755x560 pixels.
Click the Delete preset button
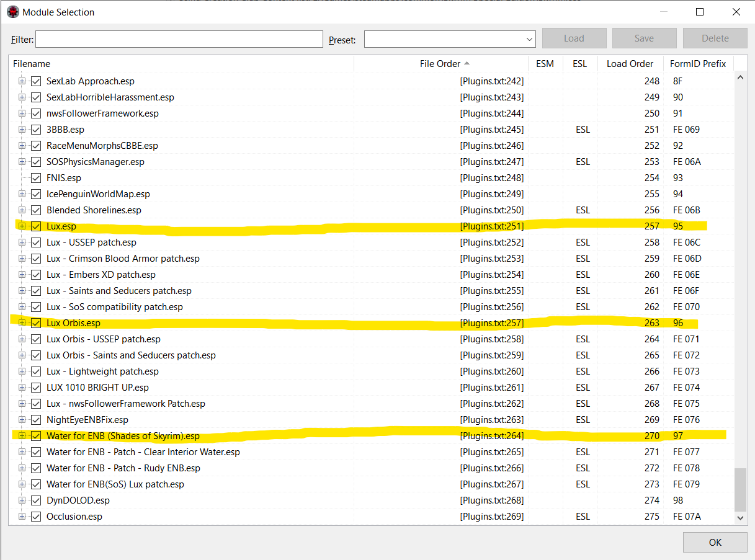coord(715,38)
